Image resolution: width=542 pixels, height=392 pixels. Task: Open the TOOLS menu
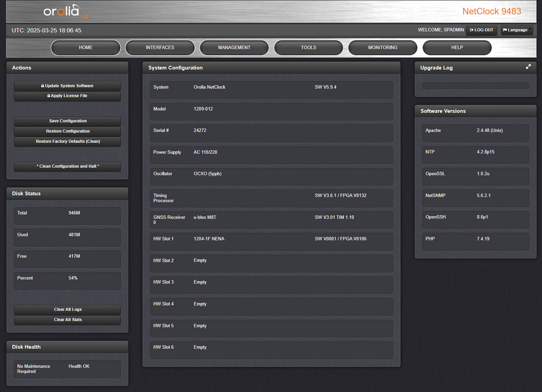309,48
